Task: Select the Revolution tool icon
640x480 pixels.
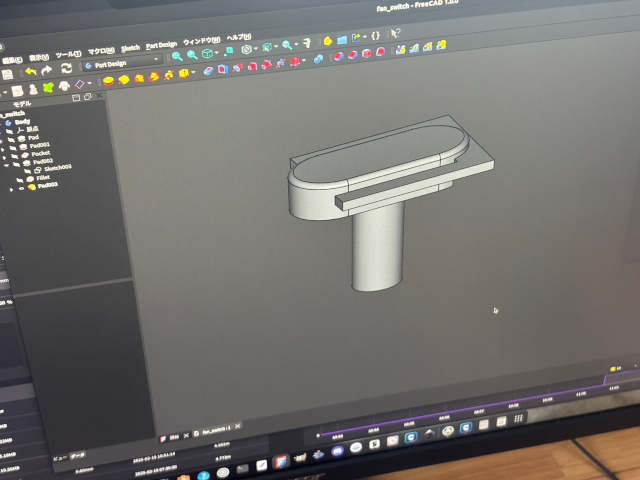Action: (x=124, y=79)
